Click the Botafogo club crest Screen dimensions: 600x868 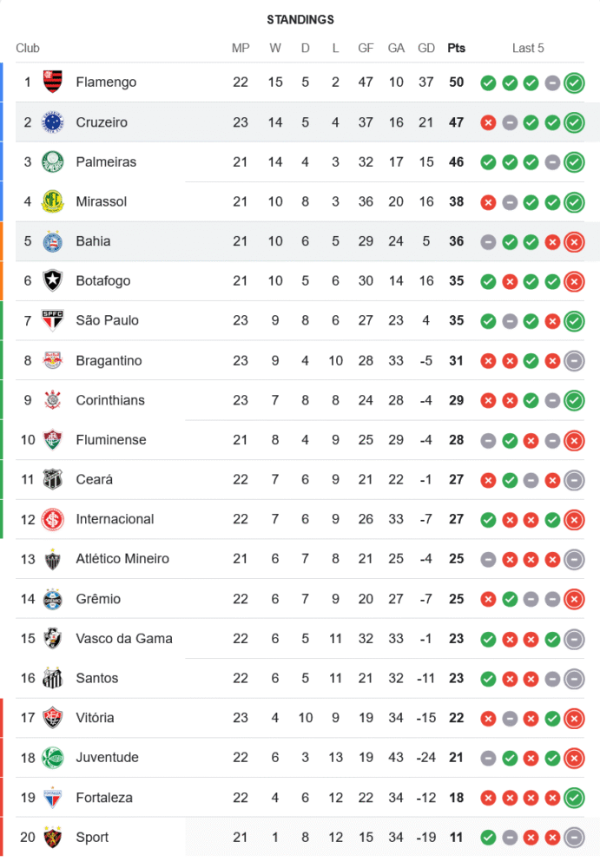coord(53,280)
